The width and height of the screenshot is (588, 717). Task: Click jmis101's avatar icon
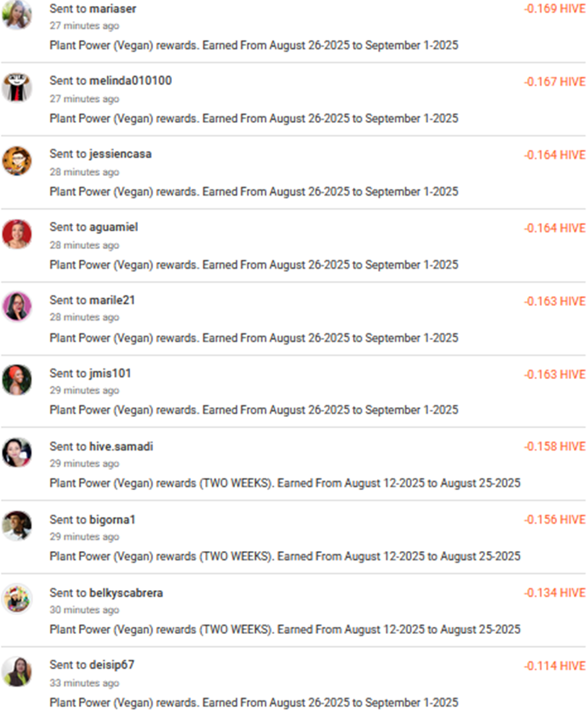point(17,379)
